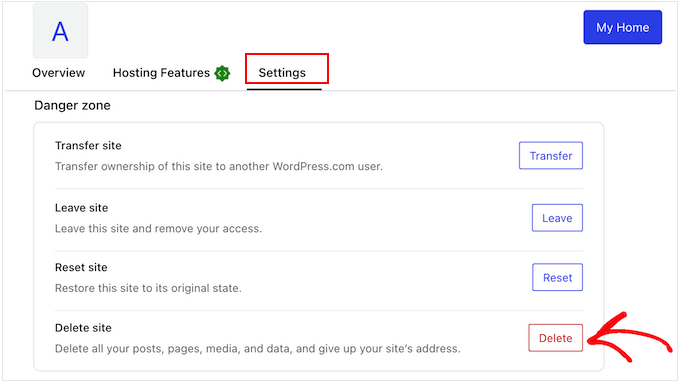Select the Settings tab
The width and height of the screenshot is (680, 384).
coord(282,72)
